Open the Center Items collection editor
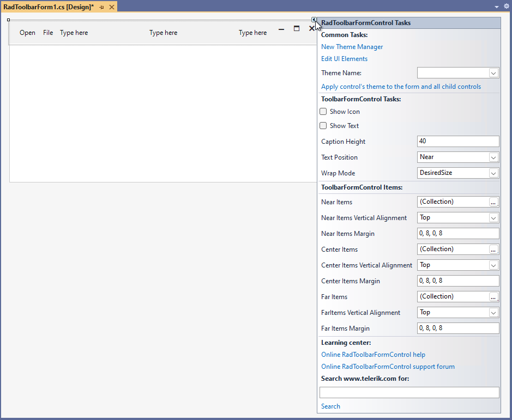Screen dimensions: 512x420 (x=493, y=249)
